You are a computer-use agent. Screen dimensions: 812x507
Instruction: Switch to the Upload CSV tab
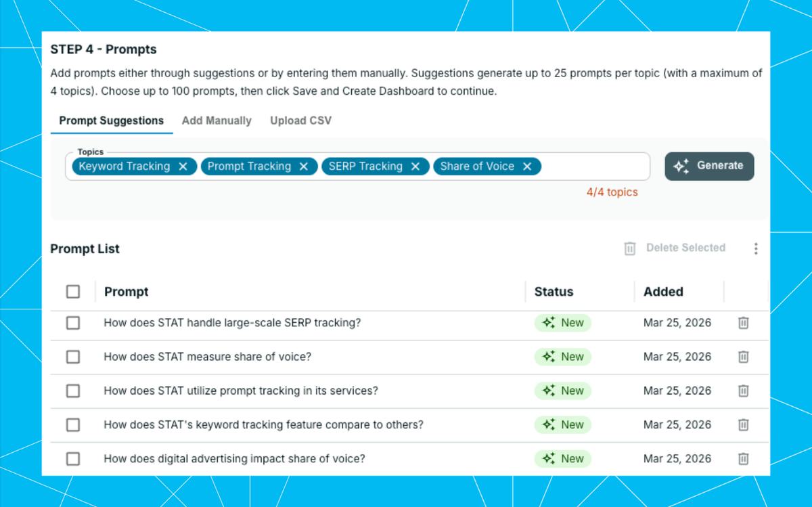[301, 120]
